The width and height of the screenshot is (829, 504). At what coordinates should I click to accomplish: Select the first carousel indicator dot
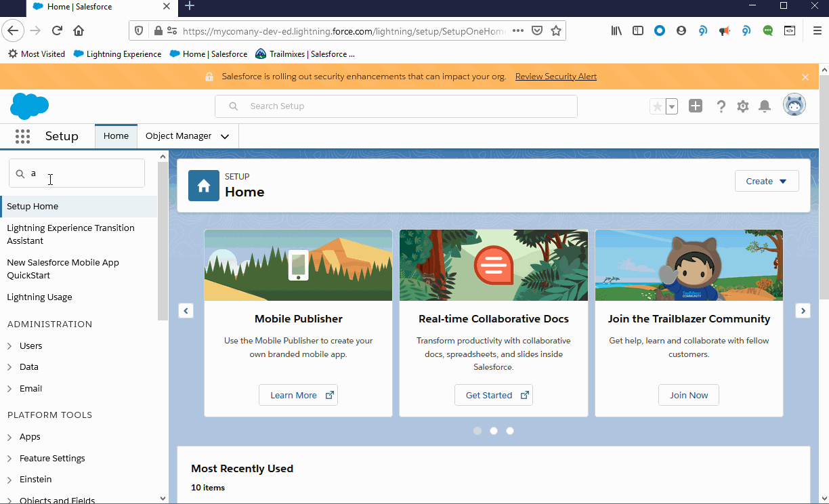point(477,431)
